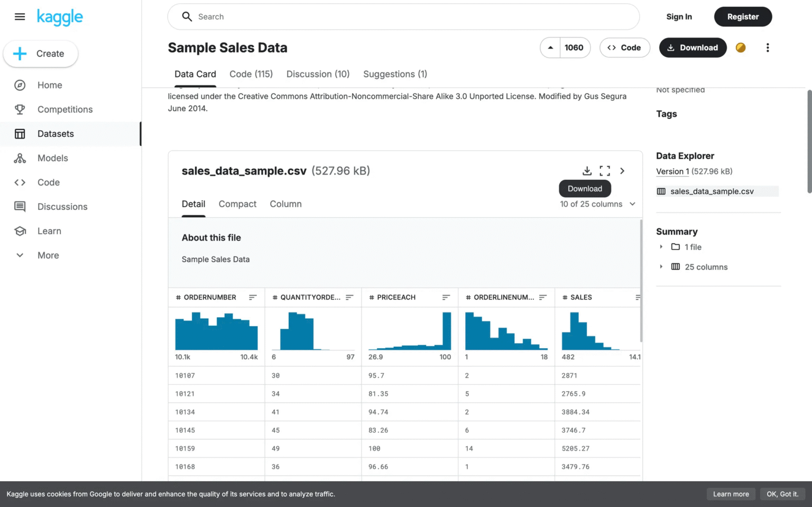Switch to the Discussion tab
This screenshot has height=507, width=812.
[318, 74]
